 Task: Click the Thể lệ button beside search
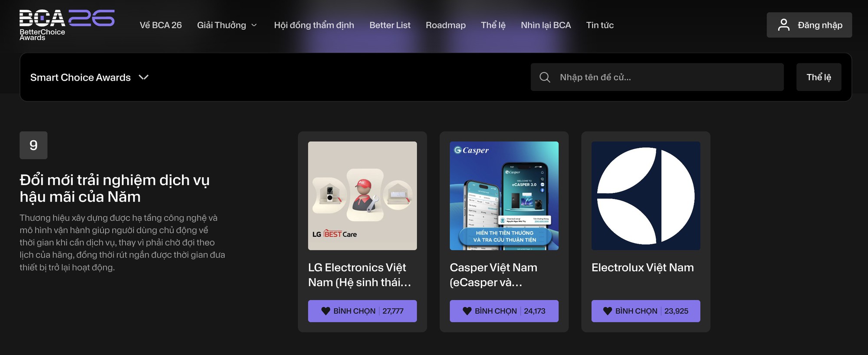(x=819, y=77)
